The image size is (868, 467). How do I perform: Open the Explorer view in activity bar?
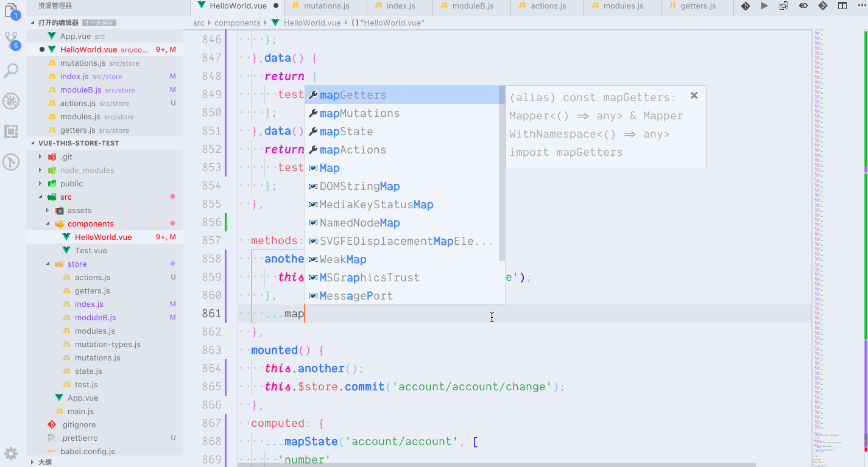tap(12, 10)
